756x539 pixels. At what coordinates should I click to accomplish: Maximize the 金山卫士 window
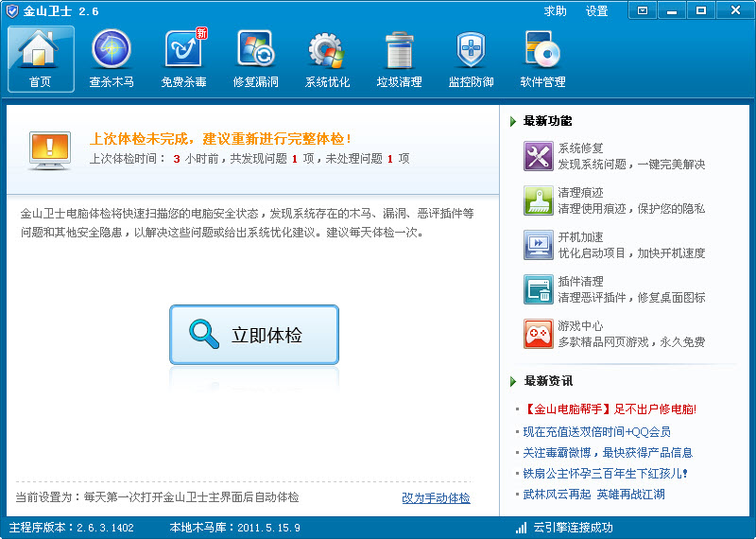click(701, 10)
